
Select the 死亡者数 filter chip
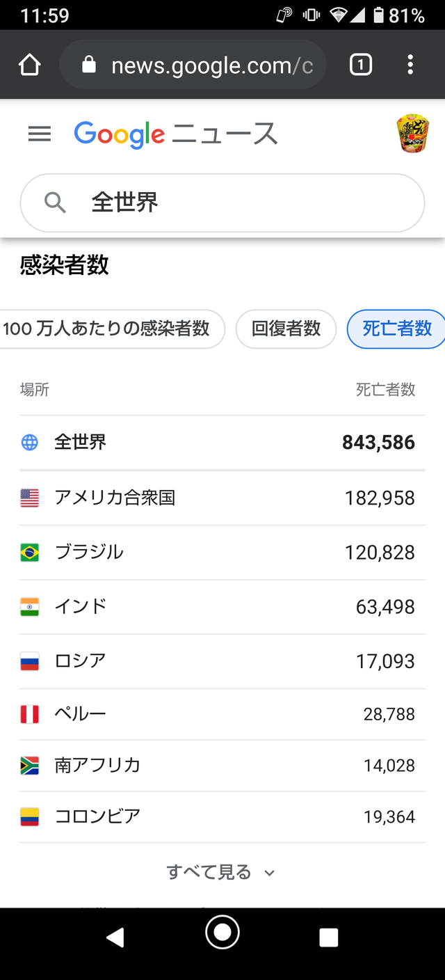pos(397,329)
